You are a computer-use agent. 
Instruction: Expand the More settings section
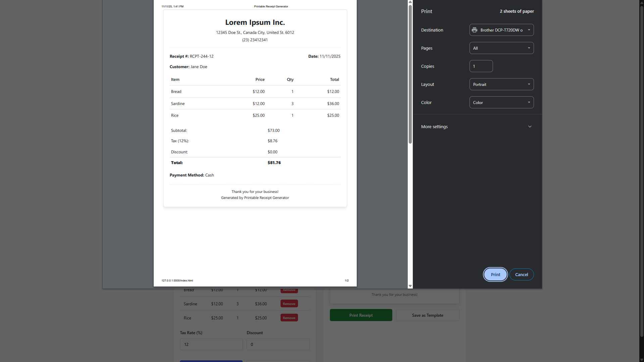click(x=477, y=126)
